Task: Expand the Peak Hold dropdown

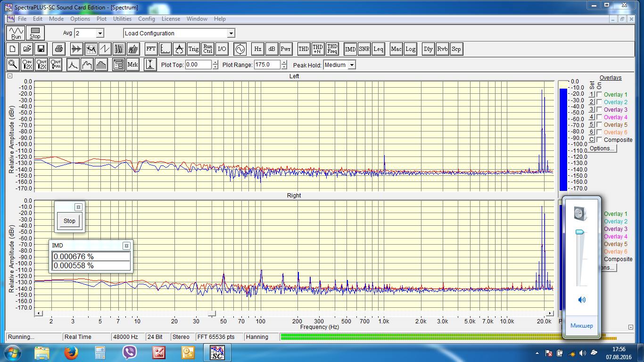Action: (x=351, y=65)
